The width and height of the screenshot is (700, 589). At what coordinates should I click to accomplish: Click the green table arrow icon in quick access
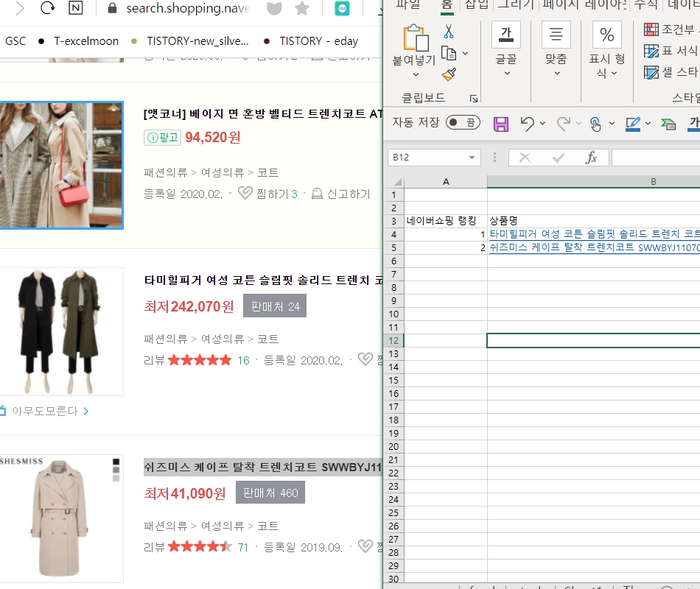point(668,124)
